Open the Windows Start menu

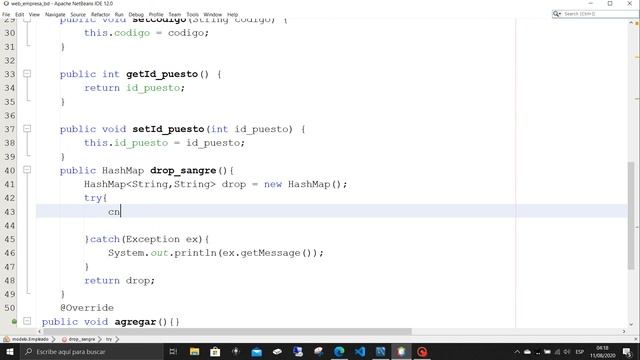9,351
